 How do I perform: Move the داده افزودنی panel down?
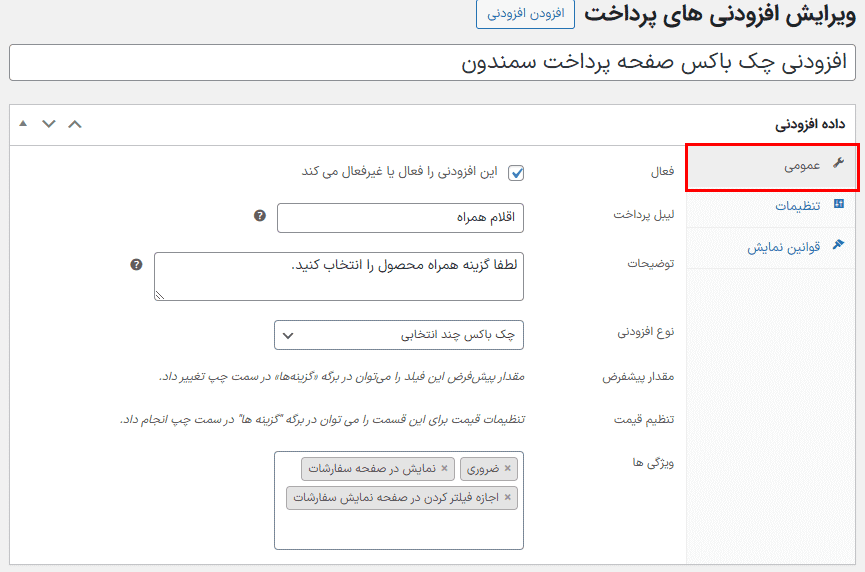pos(49,124)
